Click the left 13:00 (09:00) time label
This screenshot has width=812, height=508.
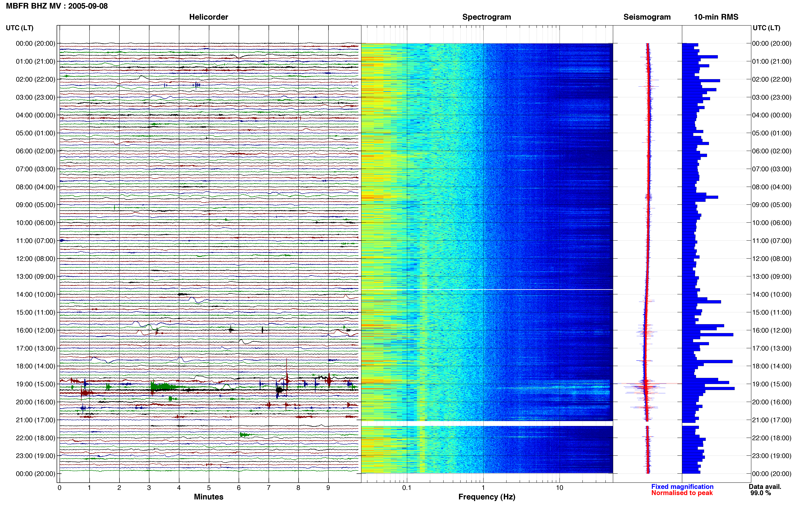36,277
